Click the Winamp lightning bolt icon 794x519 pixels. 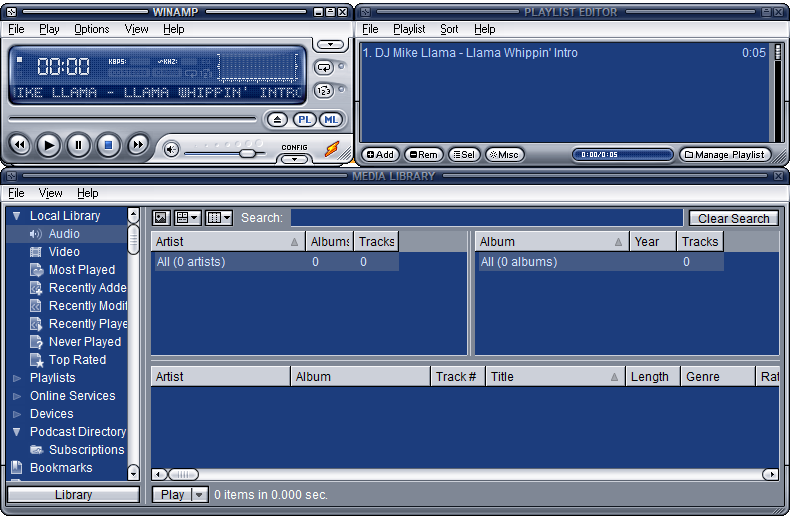pos(332,148)
